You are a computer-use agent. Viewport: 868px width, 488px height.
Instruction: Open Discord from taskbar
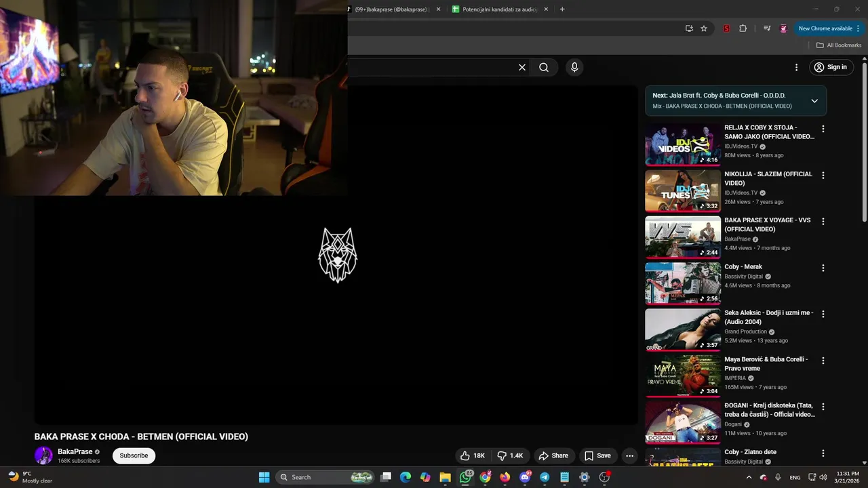point(525,477)
